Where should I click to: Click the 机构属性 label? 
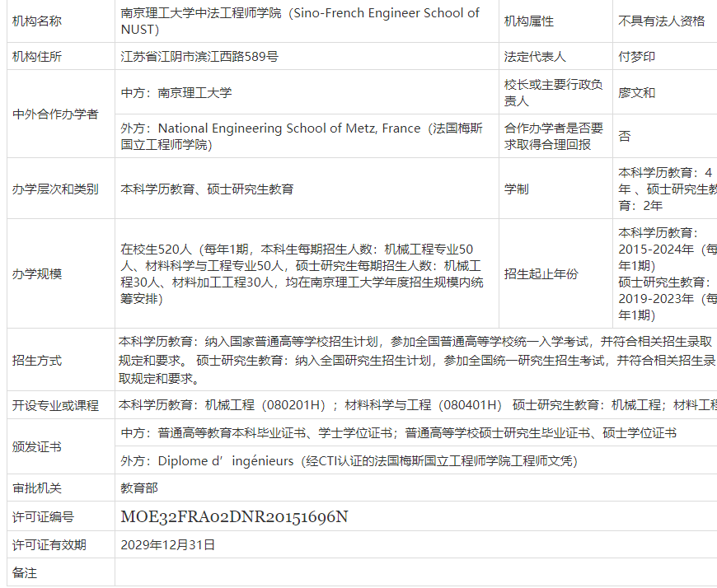(528, 21)
